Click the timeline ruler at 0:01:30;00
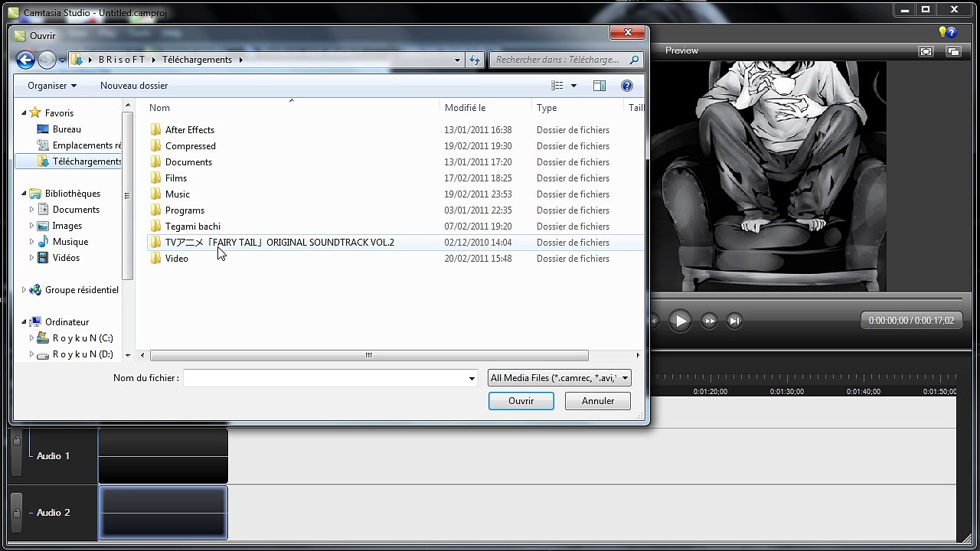 (x=786, y=391)
